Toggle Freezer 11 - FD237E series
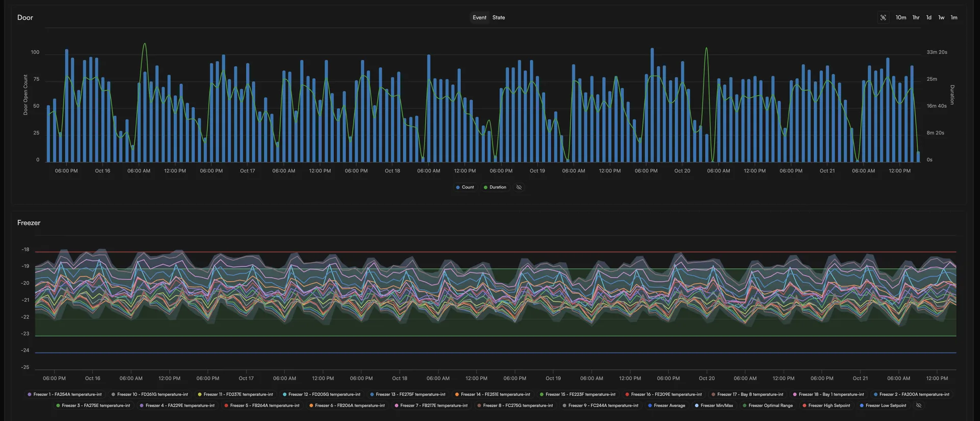The image size is (980, 421). pyautogui.click(x=235, y=394)
